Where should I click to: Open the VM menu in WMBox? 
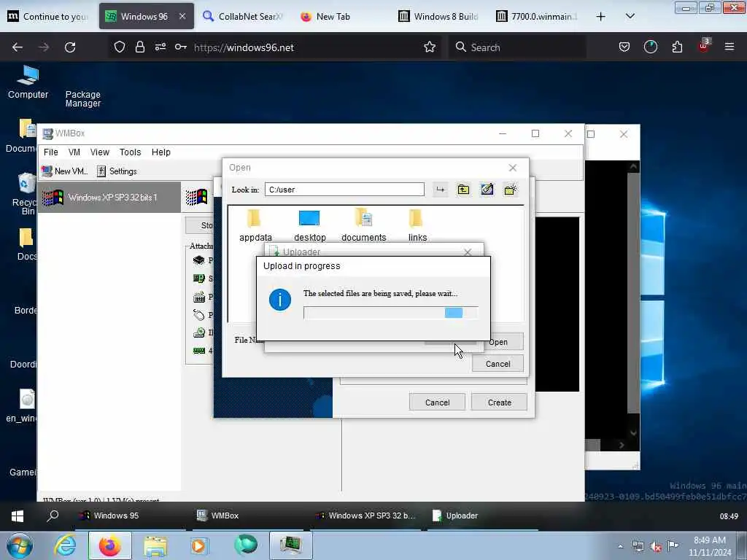pos(74,152)
